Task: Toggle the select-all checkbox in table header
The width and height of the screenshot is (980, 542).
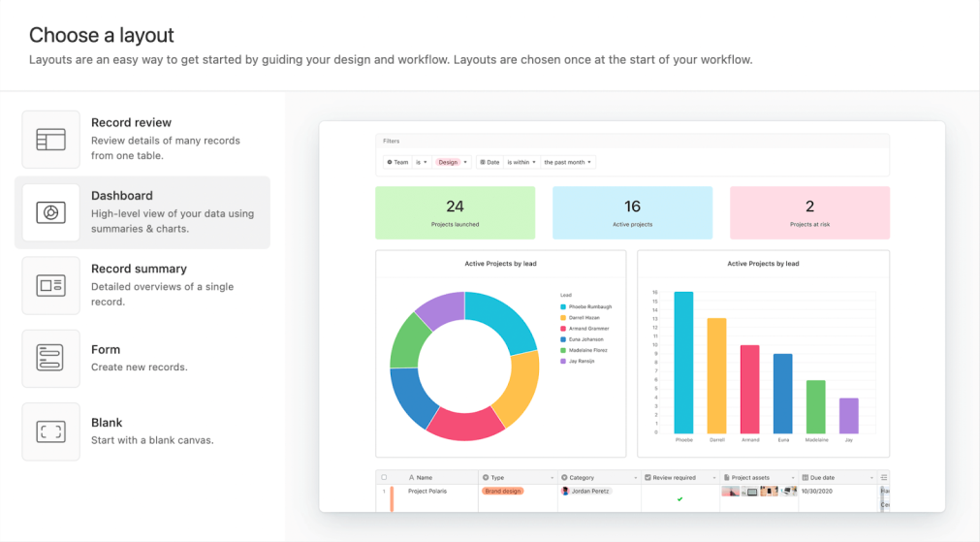Action: point(384,477)
